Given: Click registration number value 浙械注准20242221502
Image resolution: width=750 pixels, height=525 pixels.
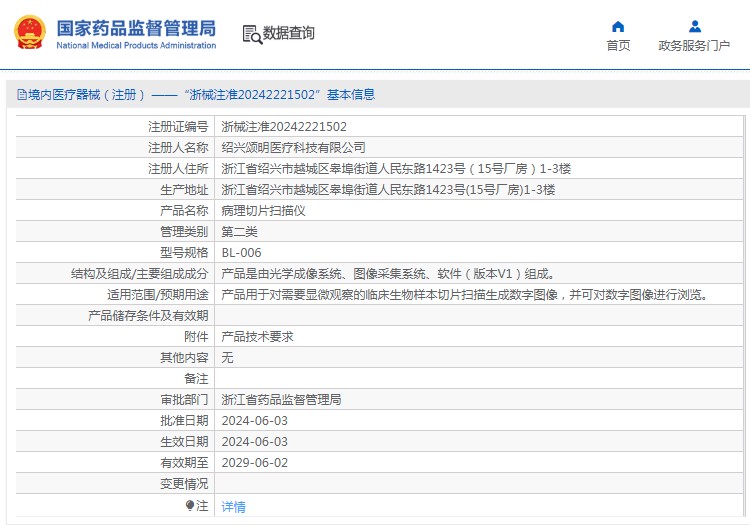Looking at the screenshot, I should pos(284,127).
